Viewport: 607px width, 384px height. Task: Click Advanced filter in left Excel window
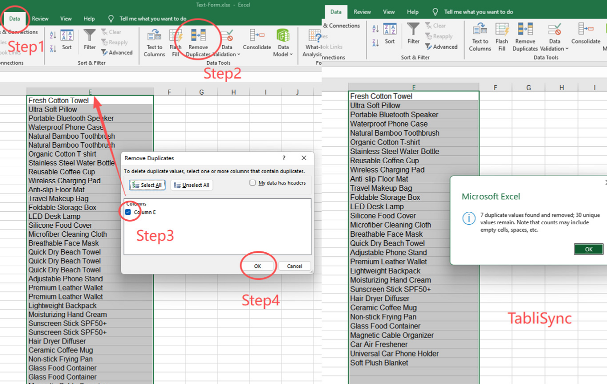coord(117,52)
